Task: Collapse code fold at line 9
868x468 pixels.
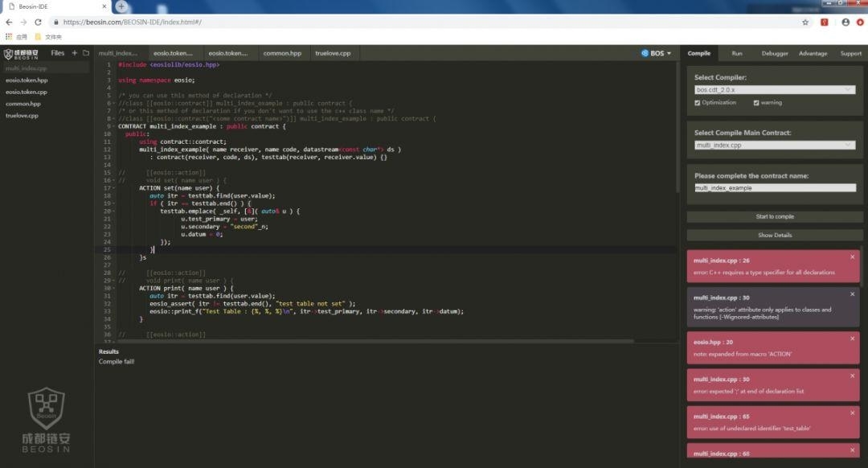Action: (114, 126)
